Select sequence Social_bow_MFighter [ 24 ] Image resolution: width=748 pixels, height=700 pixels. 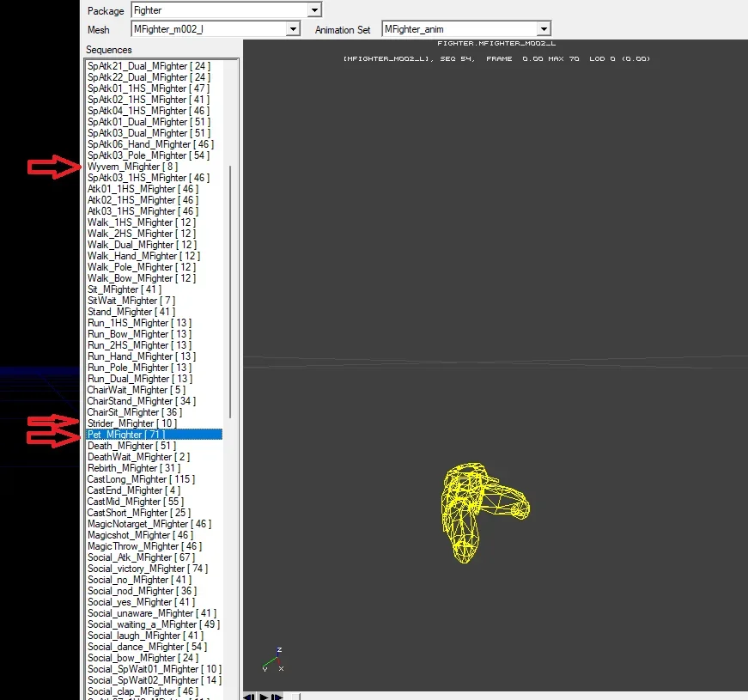(x=143, y=658)
